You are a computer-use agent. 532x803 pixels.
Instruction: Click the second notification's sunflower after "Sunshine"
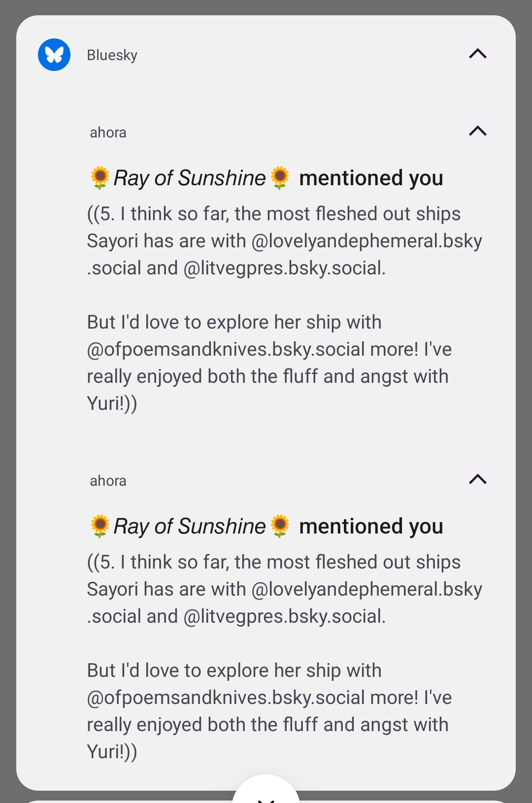(280, 526)
